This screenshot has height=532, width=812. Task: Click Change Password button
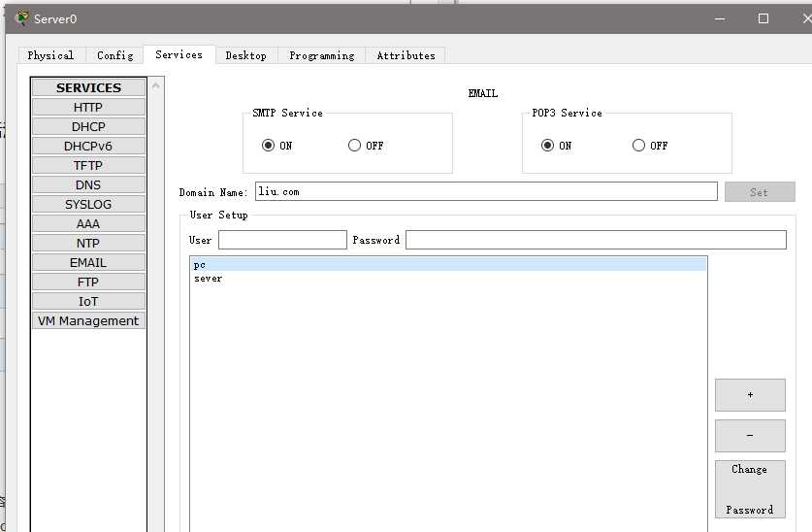(x=750, y=489)
